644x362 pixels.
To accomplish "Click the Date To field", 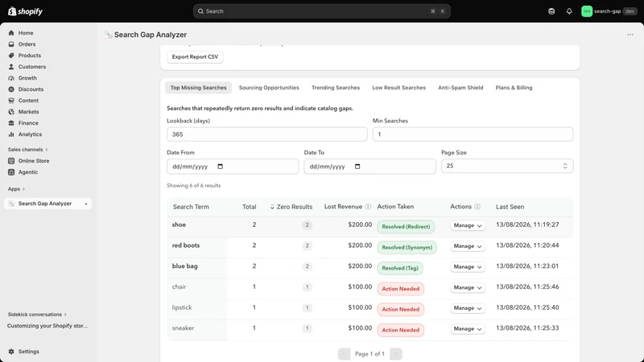I will pos(369,167).
